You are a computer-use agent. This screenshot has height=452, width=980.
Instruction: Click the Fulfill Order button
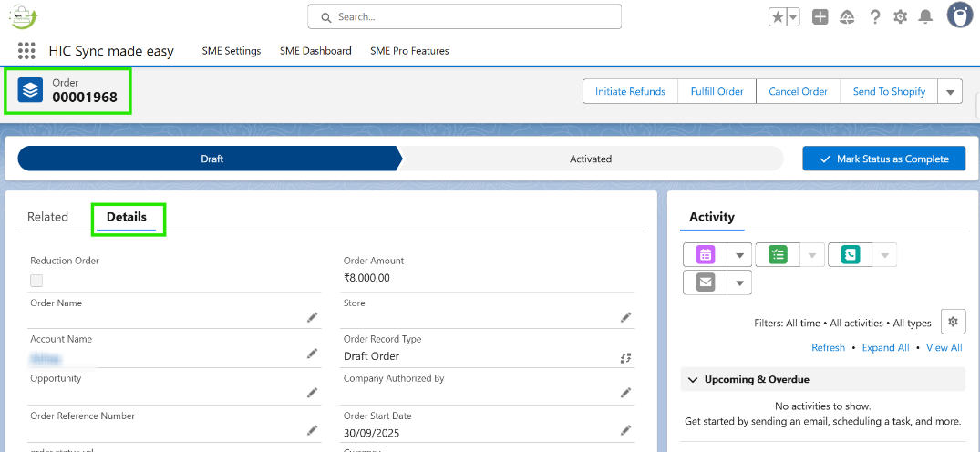tap(717, 91)
